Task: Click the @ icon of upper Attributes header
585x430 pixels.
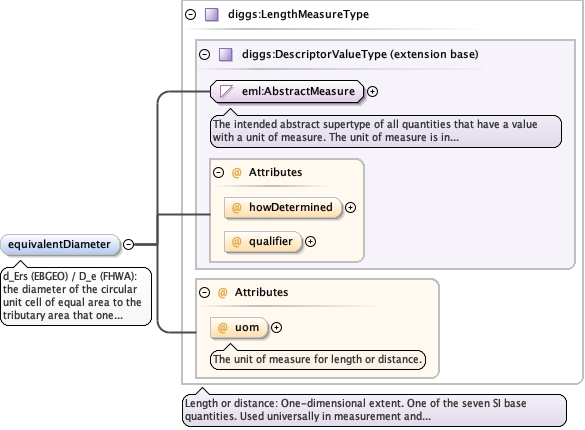Action: pos(237,172)
